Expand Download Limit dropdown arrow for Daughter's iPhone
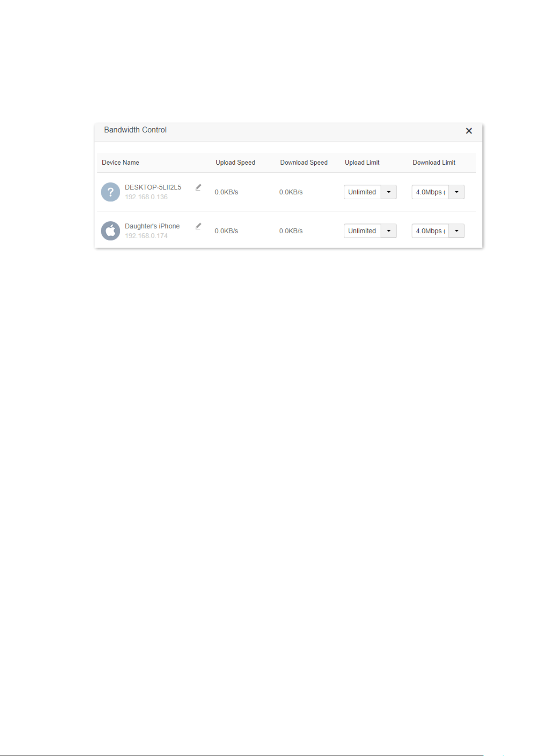The height and width of the screenshot is (756, 535). (x=456, y=231)
